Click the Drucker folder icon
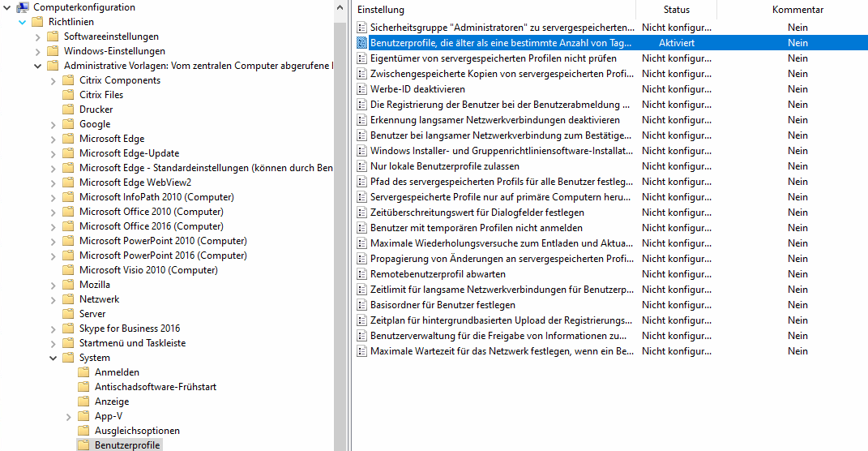The image size is (868, 451). [68, 110]
